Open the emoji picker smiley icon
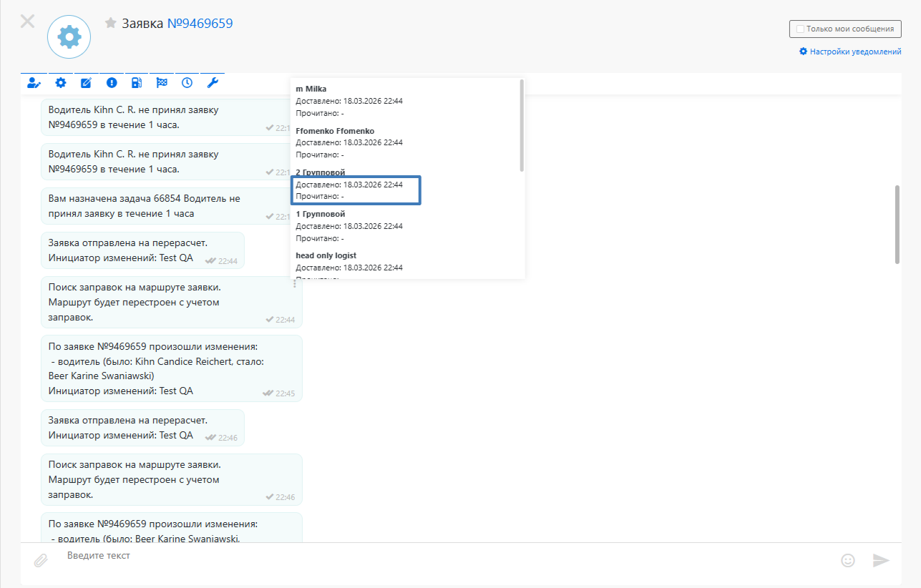Viewport: 921px width, 588px height. pos(848,560)
